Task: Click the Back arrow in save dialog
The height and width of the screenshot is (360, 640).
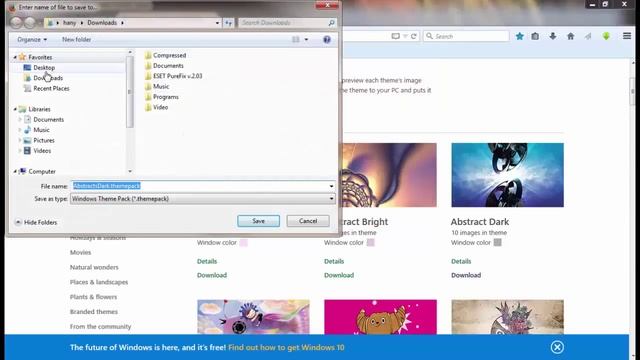Action: (x=16, y=22)
